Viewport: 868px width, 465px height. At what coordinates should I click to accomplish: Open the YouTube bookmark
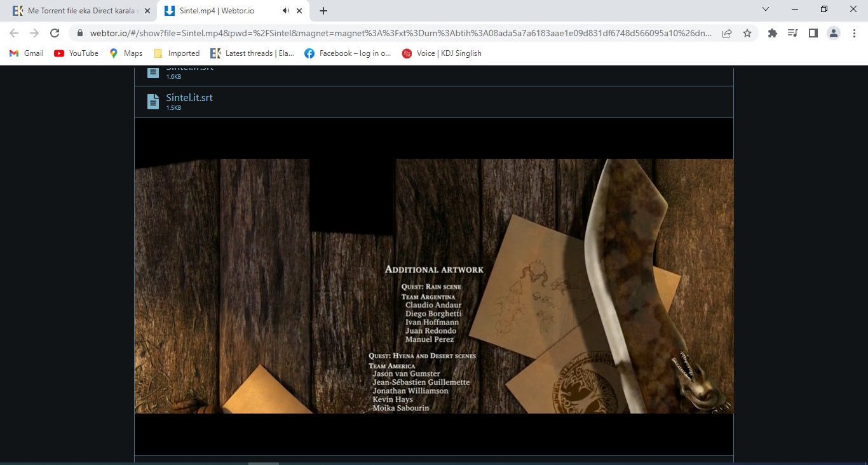(x=76, y=53)
